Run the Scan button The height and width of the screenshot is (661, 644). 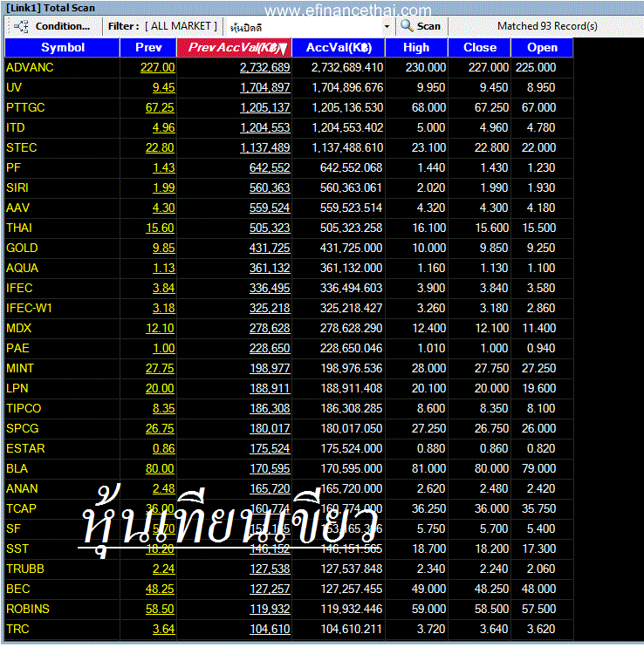tap(421, 26)
